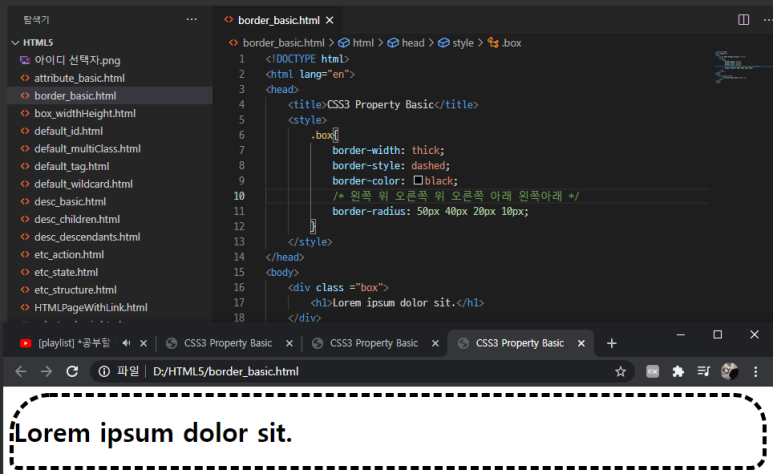Open media controls icon in browser toolbar
773x474 pixels.
(703, 371)
